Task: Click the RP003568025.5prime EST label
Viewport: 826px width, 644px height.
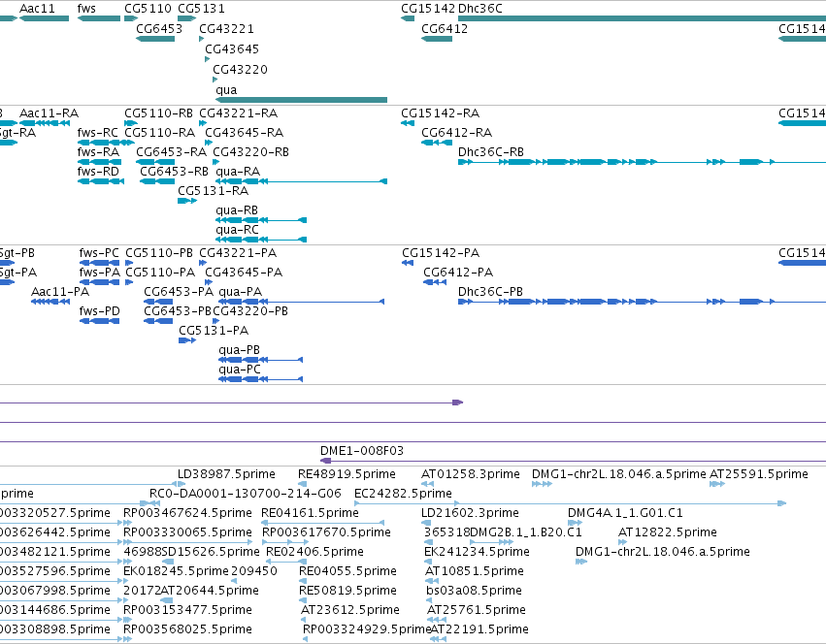Action: [x=187, y=629]
